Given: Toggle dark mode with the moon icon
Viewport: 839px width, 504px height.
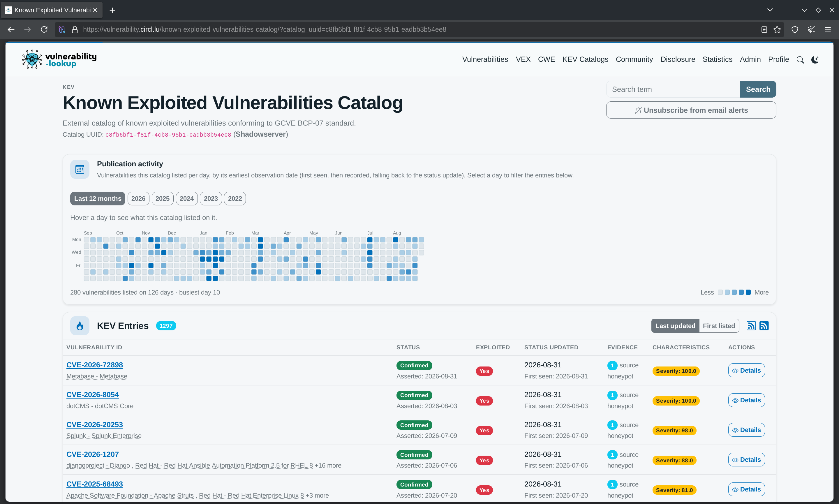Looking at the screenshot, I should (x=815, y=60).
